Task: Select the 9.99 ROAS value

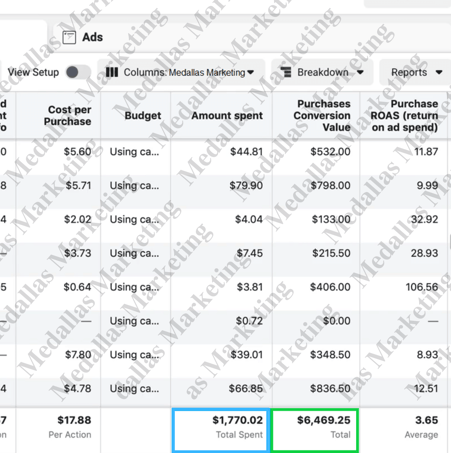Action: coord(427,186)
